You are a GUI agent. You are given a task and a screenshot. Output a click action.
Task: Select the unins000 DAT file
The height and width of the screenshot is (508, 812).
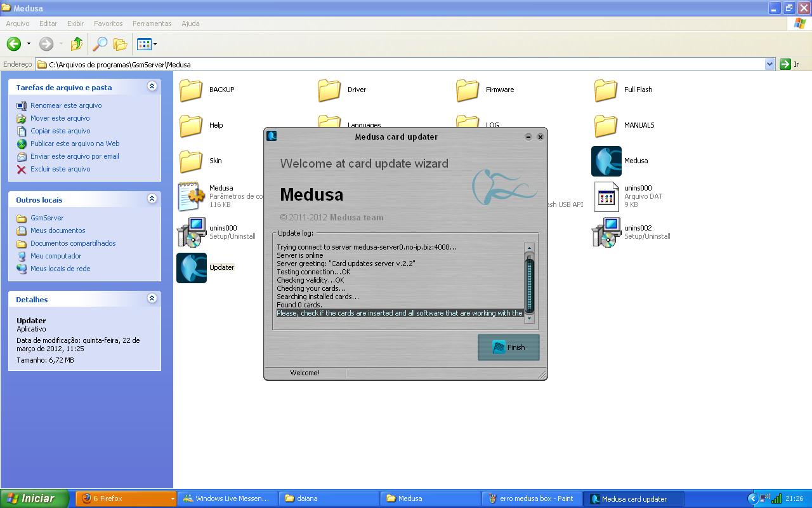pos(606,196)
